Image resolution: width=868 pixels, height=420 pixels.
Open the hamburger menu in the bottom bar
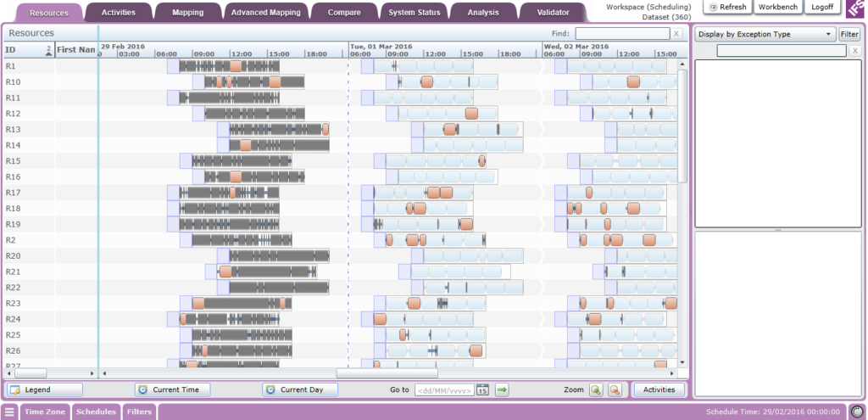click(x=10, y=412)
